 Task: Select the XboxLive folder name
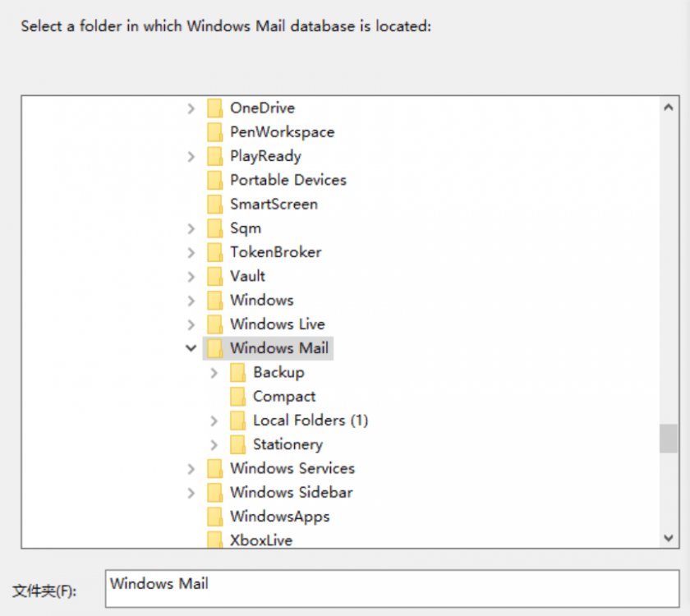point(261,540)
